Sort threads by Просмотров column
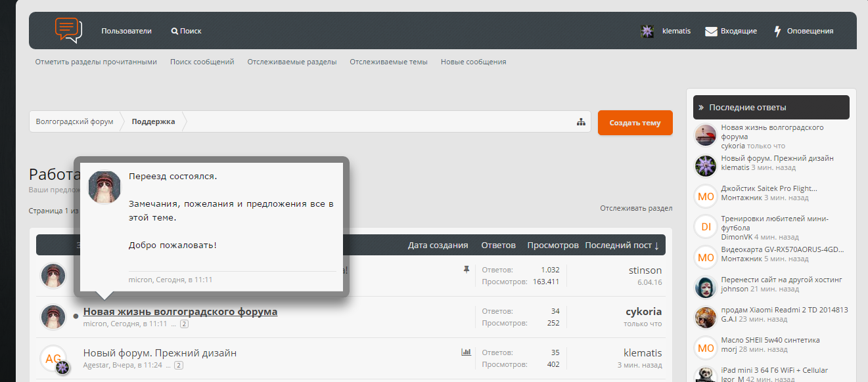 [x=553, y=245]
